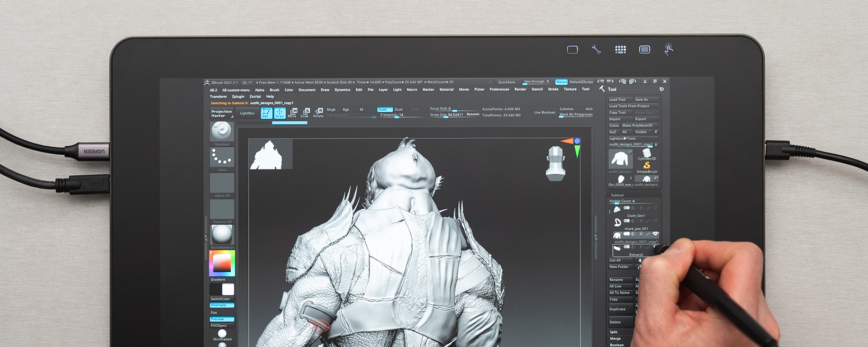Click the white SwitchColor secondary swatch

tap(228, 289)
